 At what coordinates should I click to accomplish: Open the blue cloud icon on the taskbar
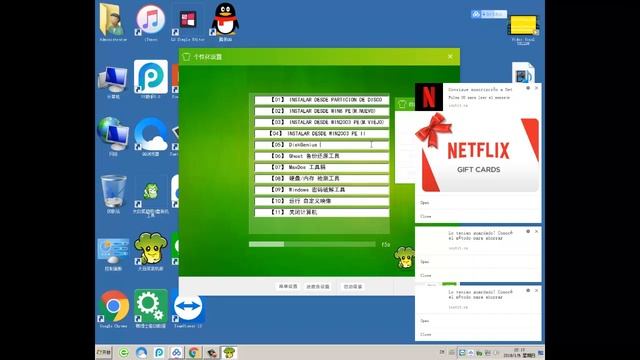141,353
